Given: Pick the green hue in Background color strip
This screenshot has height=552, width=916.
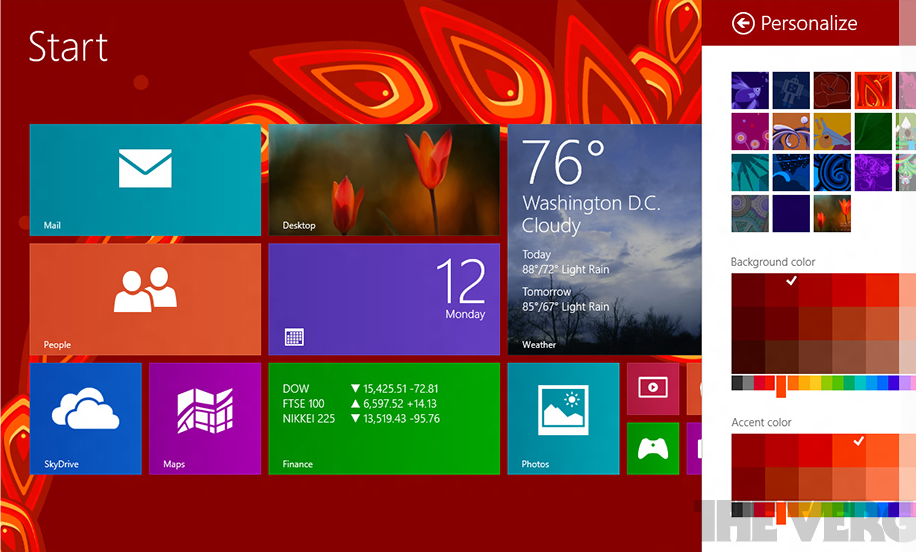Looking at the screenshot, I should click(x=838, y=383).
